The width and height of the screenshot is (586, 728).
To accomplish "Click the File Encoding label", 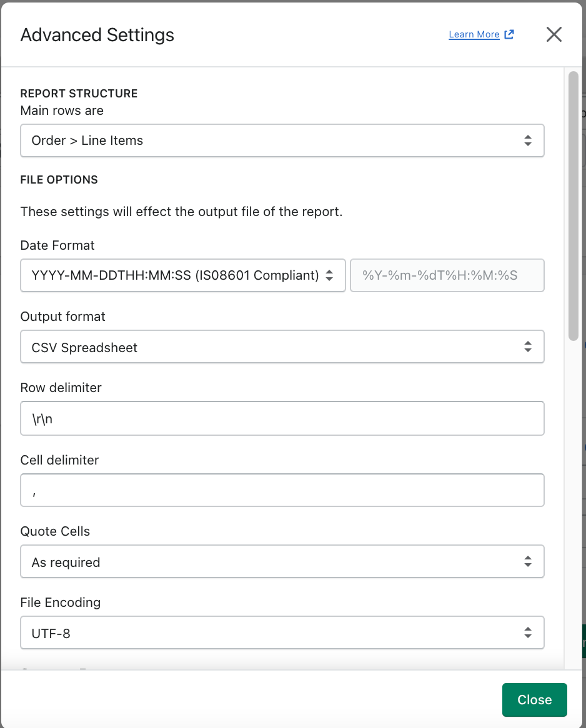I will 61,602.
